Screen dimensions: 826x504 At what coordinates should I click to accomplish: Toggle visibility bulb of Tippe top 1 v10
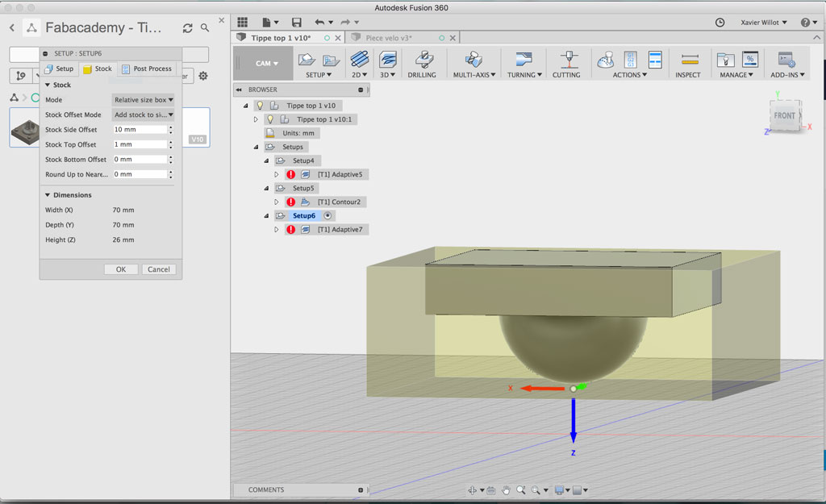coord(260,106)
